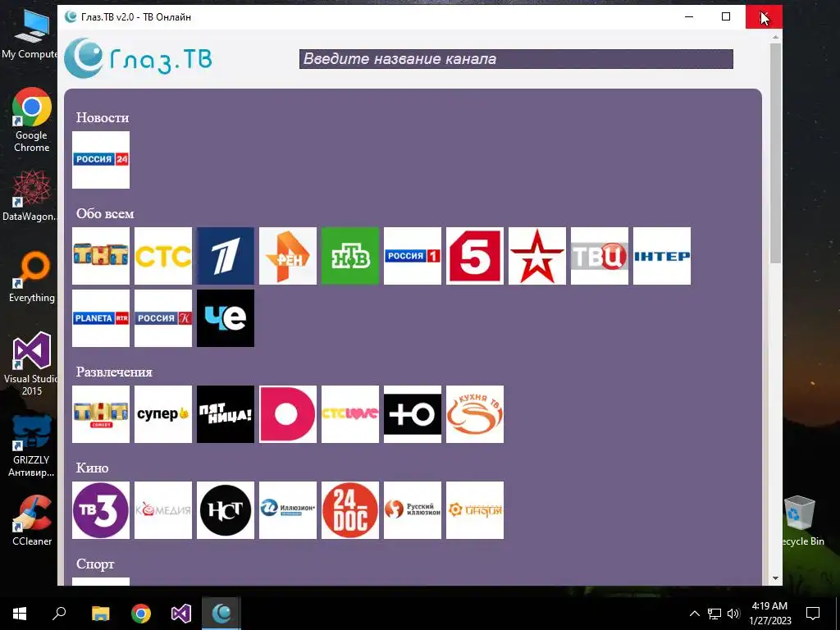
Task: Open the Русский иллюзион channel
Action: 413,510
